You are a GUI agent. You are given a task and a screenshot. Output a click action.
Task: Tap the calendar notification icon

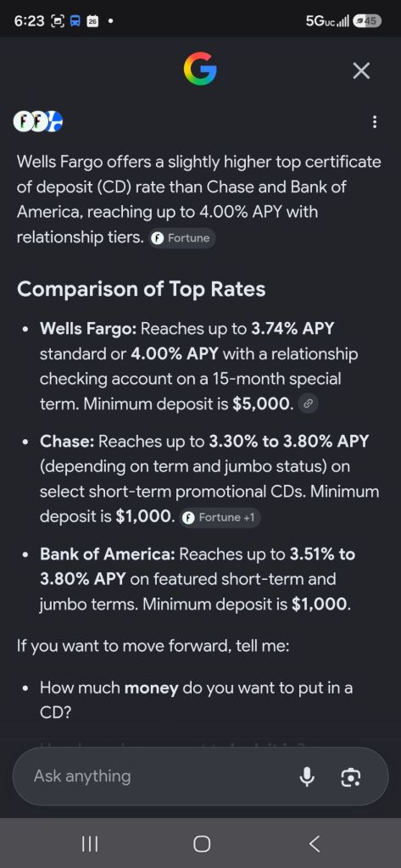click(x=93, y=21)
